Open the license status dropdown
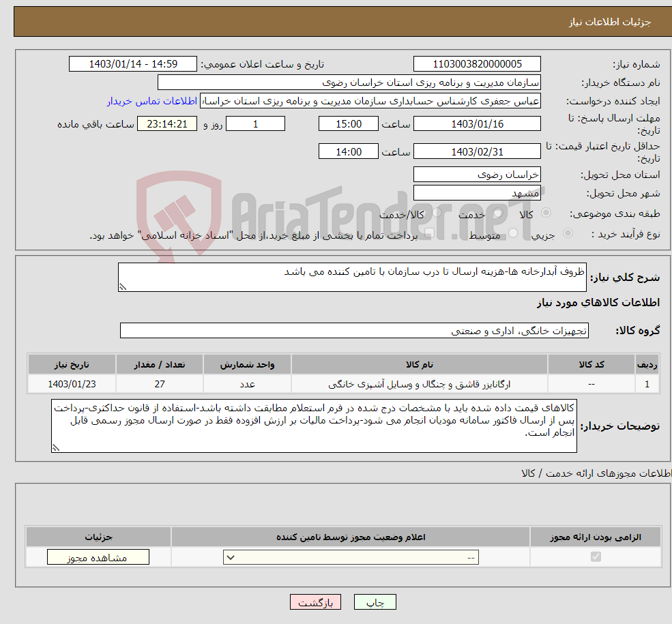 point(351,557)
